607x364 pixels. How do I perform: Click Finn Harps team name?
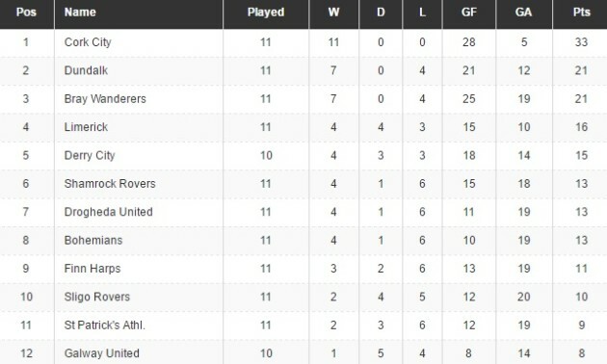click(92, 269)
